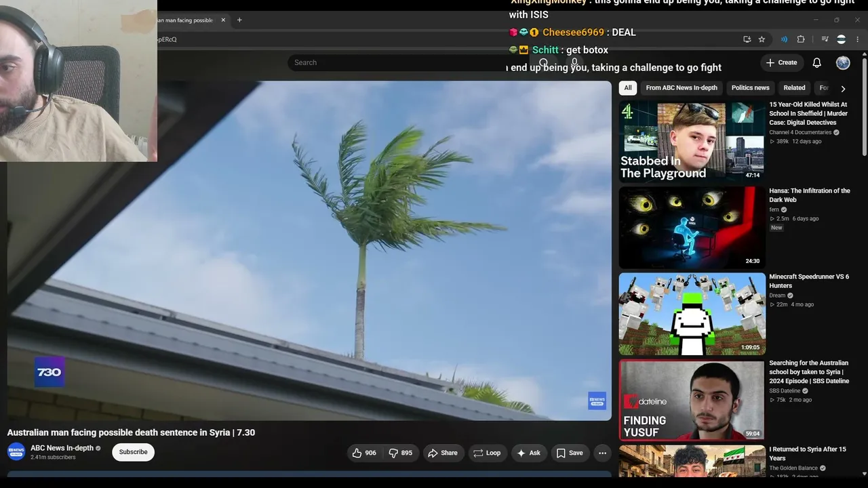
Task: Open the Chrome profile avatar
Action: click(x=842, y=39)
